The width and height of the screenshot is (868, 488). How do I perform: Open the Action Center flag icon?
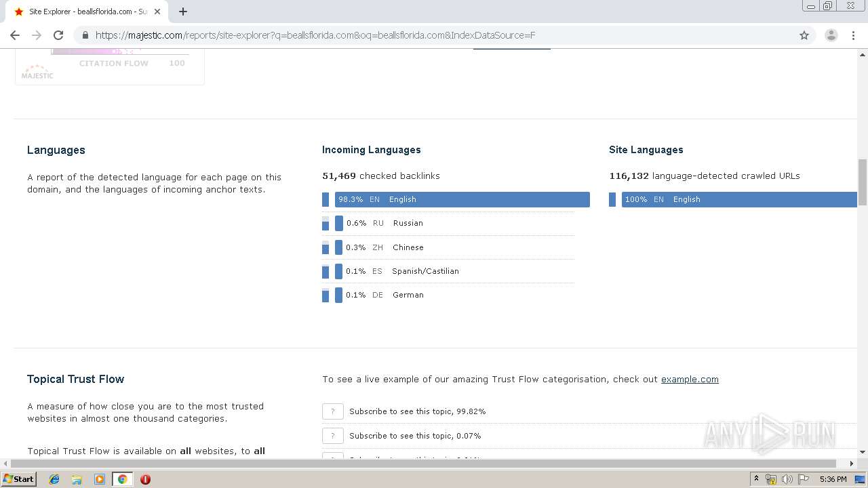click(804, 479)
